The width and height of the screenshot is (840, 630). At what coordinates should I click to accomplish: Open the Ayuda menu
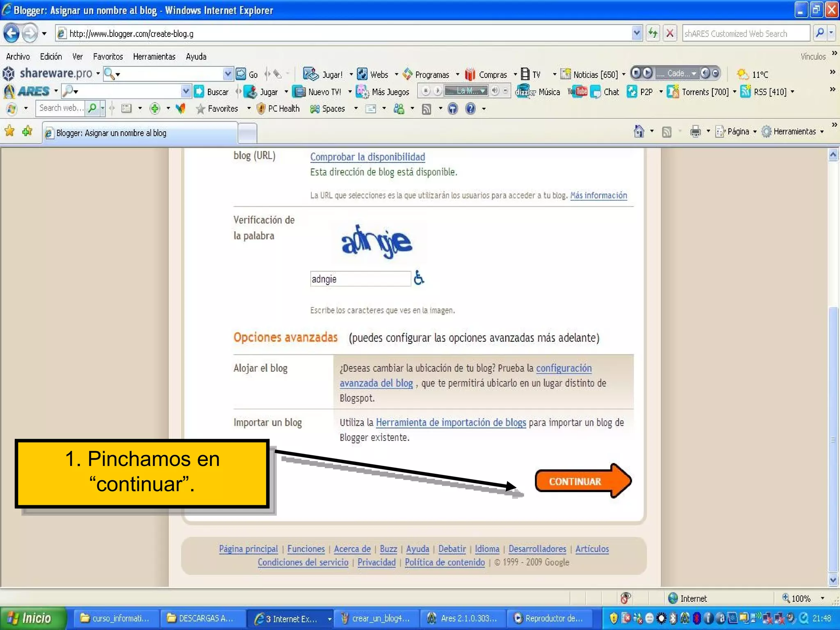click(x=196, y=57)
